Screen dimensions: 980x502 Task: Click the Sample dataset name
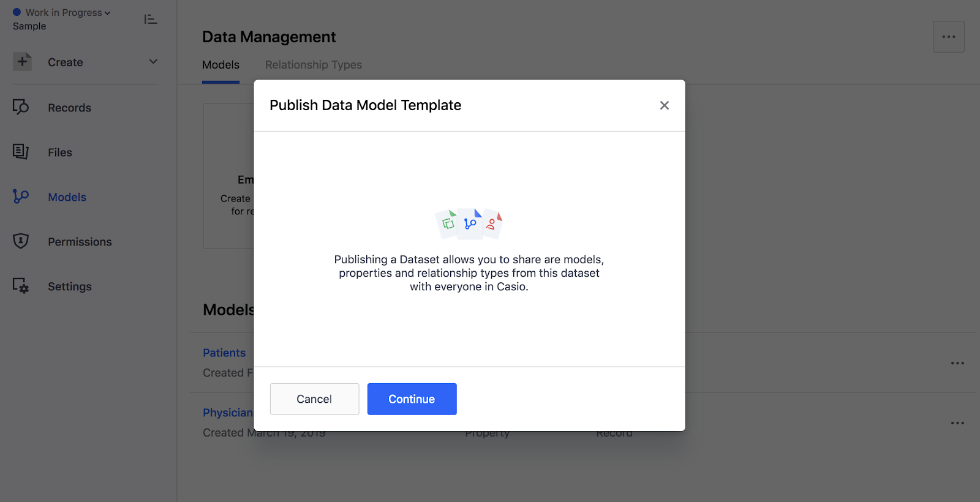(29, 26)
